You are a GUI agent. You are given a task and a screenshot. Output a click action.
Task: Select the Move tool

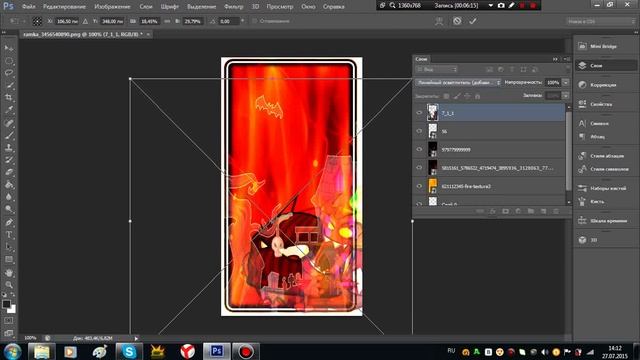coord(9,49)
